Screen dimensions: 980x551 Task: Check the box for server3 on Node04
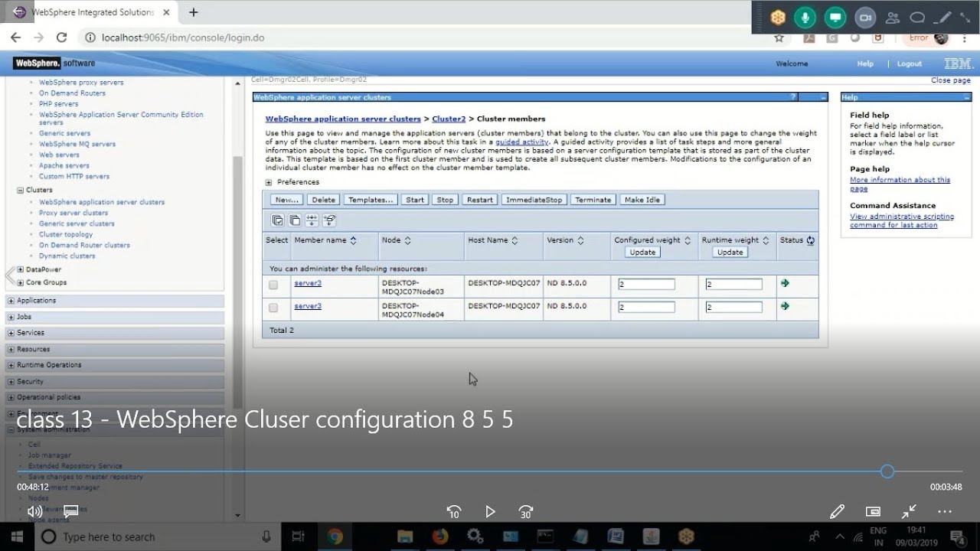[273, 308]
